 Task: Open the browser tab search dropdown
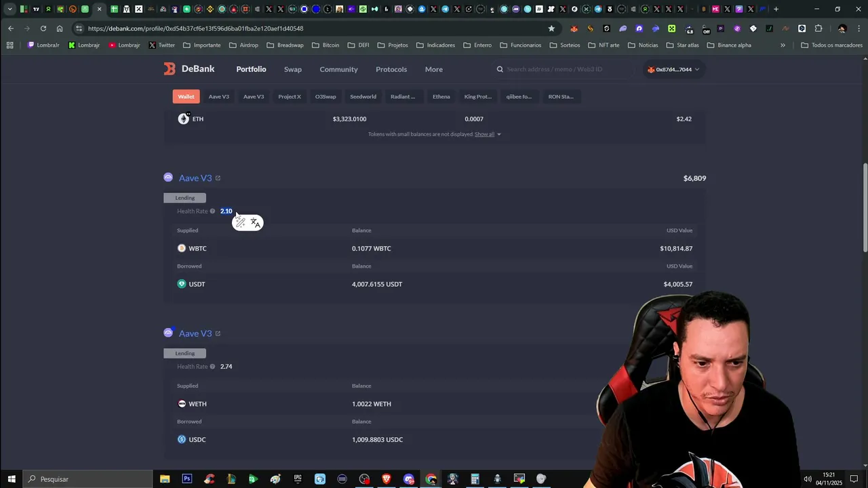tap(9, 9)
